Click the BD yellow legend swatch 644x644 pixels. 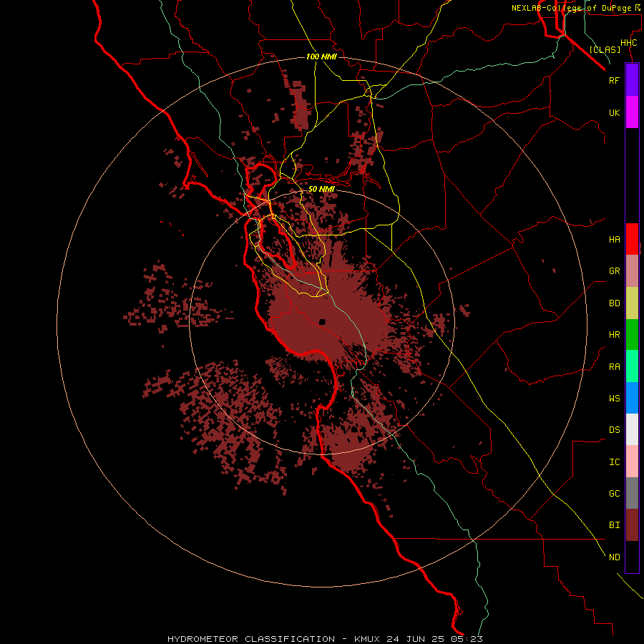(632, 303)
